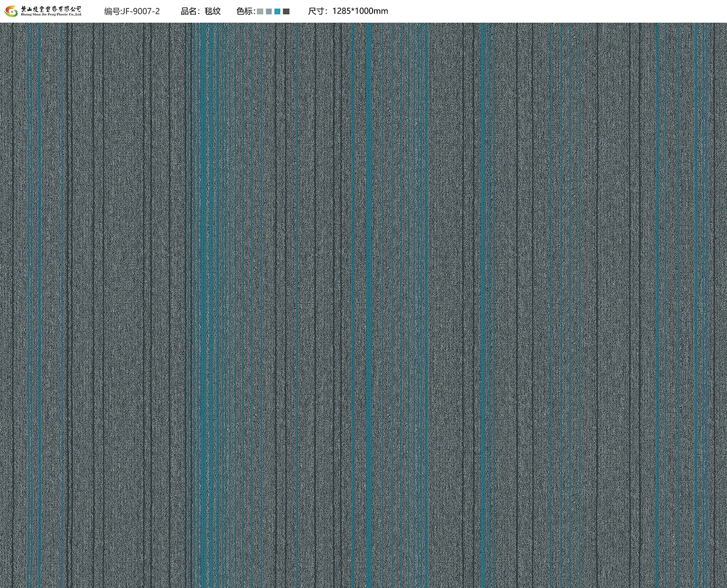This screenshot has height=588, width=727.
Task: Select the size value 1285*1000mm
Action: [x=360, y=11]
